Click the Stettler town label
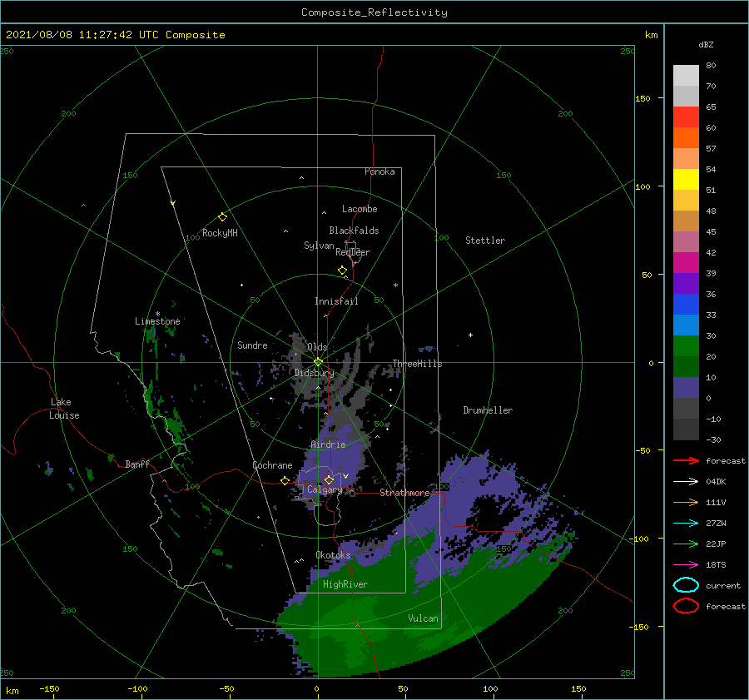This screenshot has height=700, width=749. tap(485, 241)
